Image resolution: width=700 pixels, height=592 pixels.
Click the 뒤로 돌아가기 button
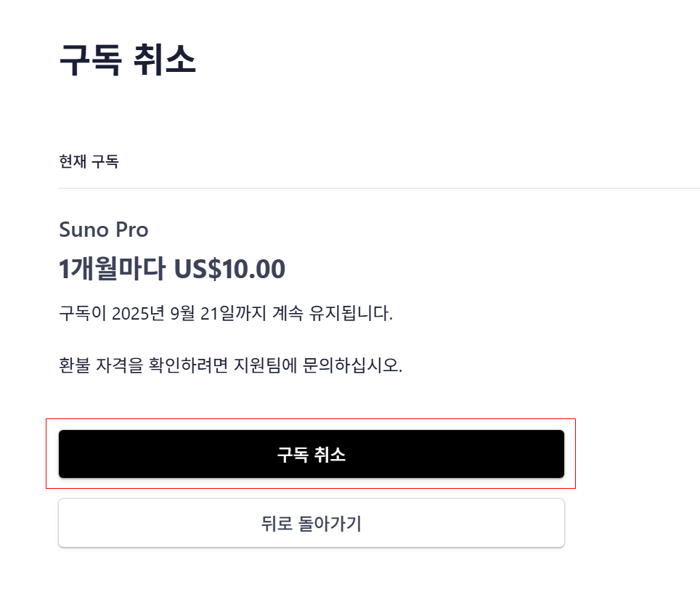312,523
